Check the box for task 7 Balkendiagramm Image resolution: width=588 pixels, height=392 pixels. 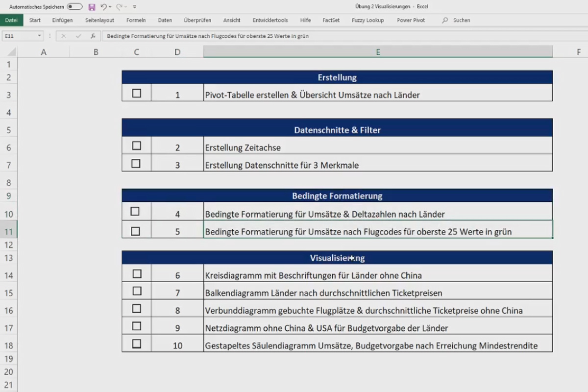coord(137,291)
